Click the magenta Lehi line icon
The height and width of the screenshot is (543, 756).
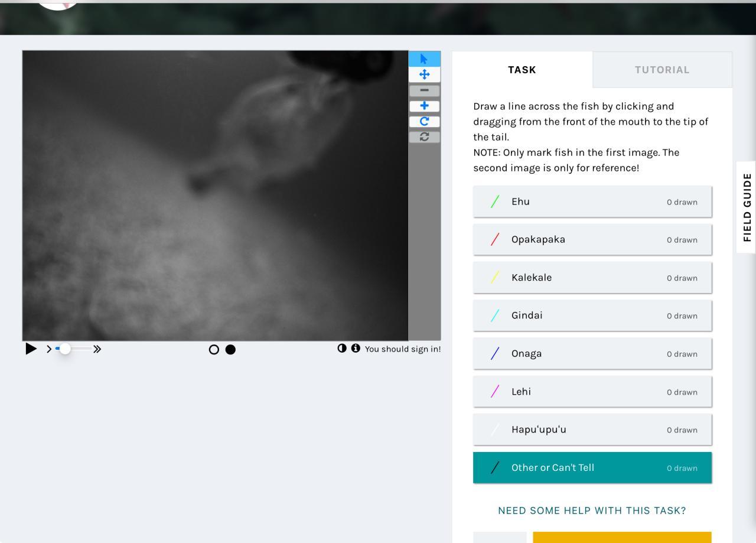pyautogui.click(x=495, y=392)
